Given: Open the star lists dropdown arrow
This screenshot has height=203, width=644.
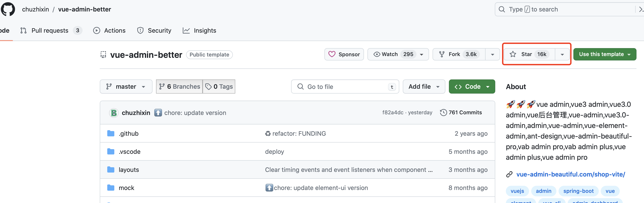Looking at the screenshot, I should pyautogui.click(x=562, y=55).
